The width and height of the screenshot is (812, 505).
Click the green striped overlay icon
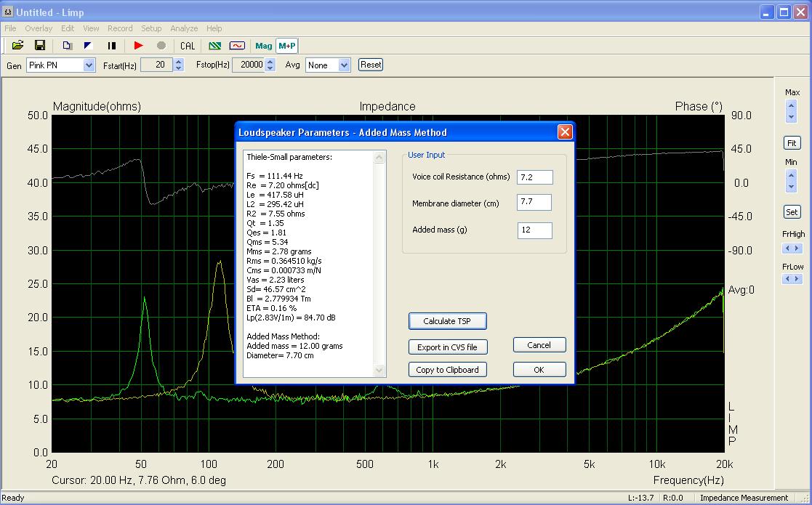[215, 46]
